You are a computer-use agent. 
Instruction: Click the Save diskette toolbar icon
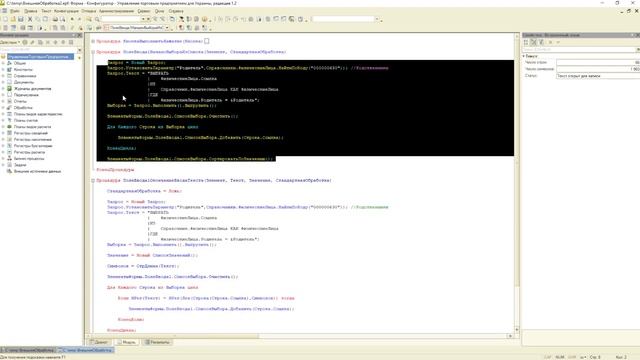(x=20, y=19)
